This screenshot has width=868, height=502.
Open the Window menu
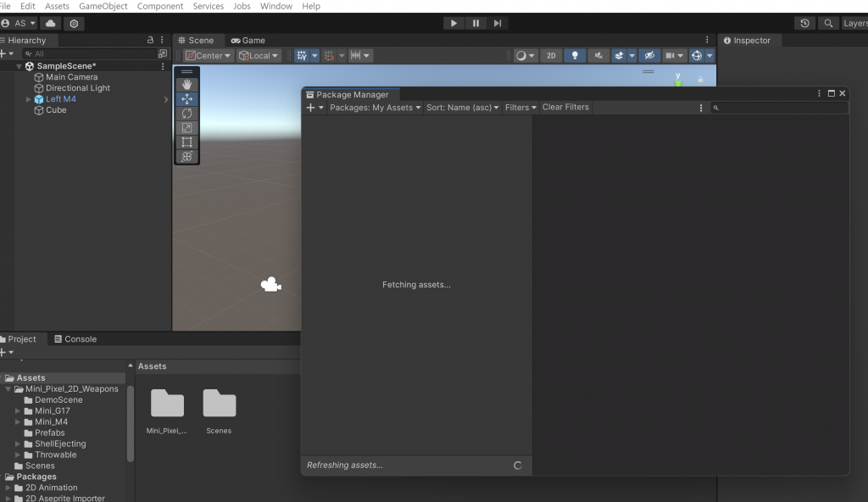click(276, 6)
